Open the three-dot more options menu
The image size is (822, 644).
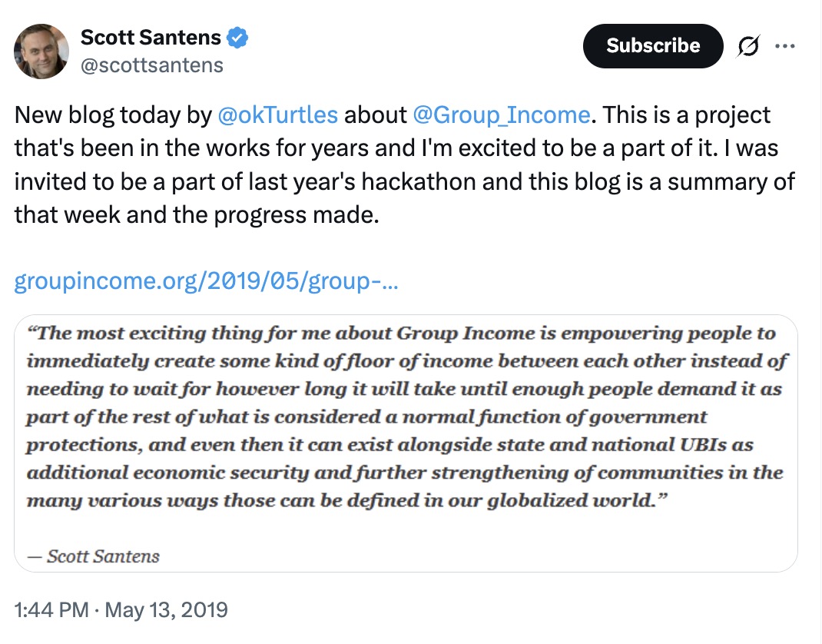[x=784, y=46]
